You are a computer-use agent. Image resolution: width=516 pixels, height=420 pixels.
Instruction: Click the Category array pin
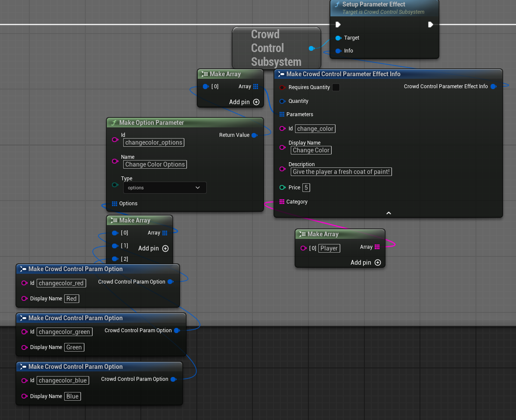(x=282, y=202)
